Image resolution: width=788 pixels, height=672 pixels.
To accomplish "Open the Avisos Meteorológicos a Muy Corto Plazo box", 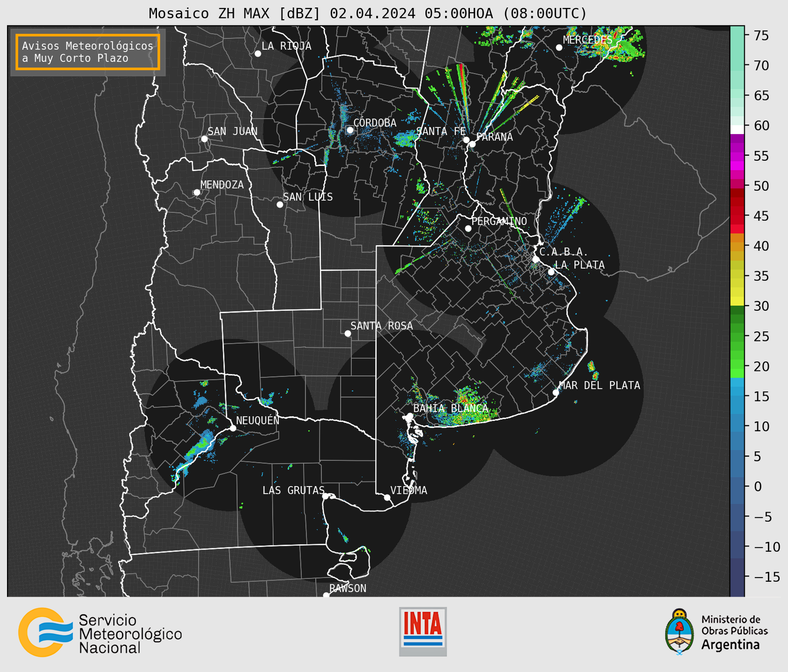I will coord(88,52).
